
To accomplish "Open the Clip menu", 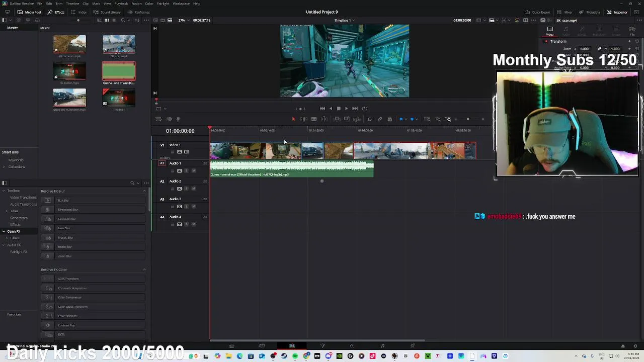I will coord(86,4).
